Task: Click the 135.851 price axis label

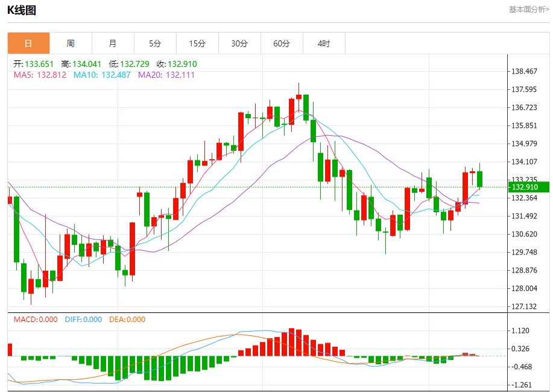Action: (524, 125)
